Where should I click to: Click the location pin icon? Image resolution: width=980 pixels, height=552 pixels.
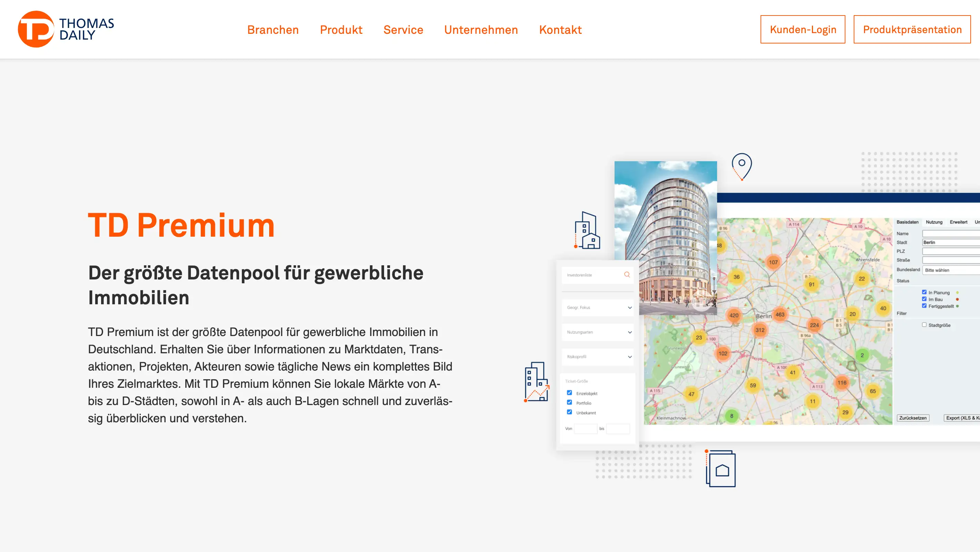tap(742, 167)
